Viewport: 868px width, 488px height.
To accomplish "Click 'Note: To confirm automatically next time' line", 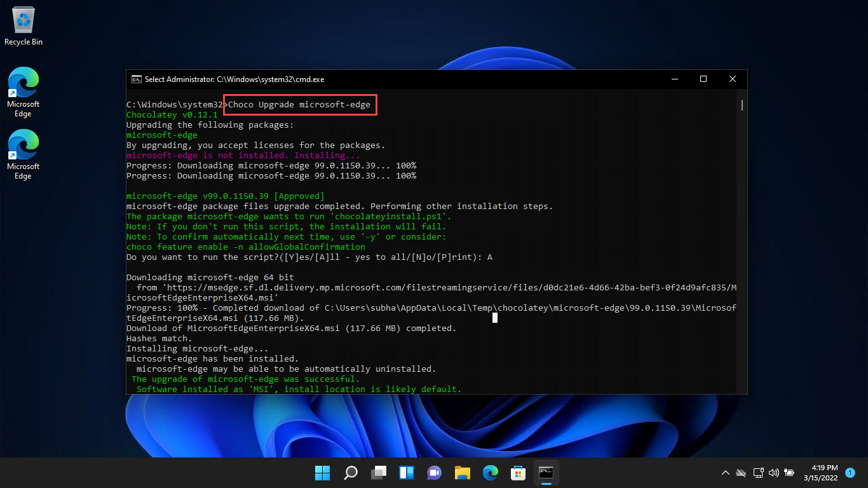I will 287,237.
